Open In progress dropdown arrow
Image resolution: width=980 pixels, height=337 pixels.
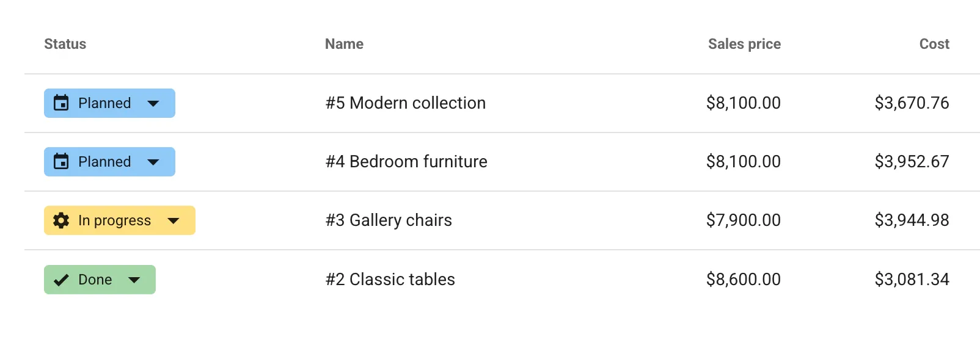pos(174,220)
